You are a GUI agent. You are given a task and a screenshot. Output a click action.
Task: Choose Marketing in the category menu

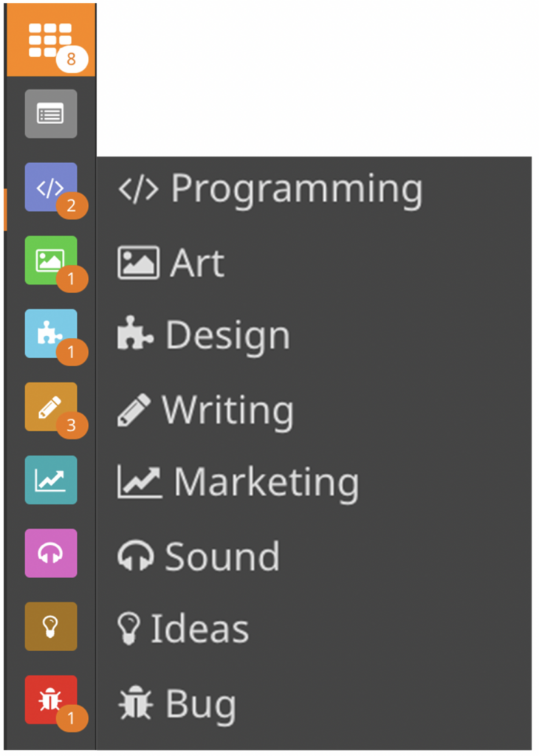(x=238, y=482)
